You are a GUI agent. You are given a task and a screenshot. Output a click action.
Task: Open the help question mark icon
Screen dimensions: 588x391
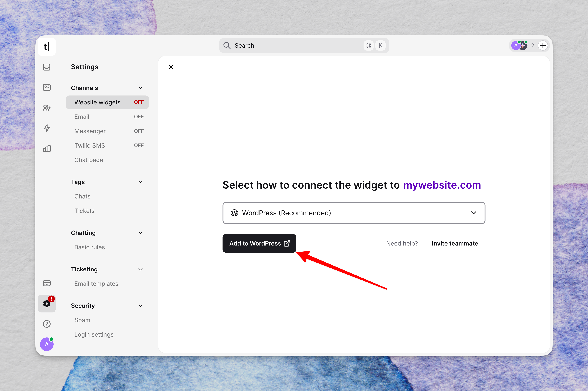click(x=47, y=324)
